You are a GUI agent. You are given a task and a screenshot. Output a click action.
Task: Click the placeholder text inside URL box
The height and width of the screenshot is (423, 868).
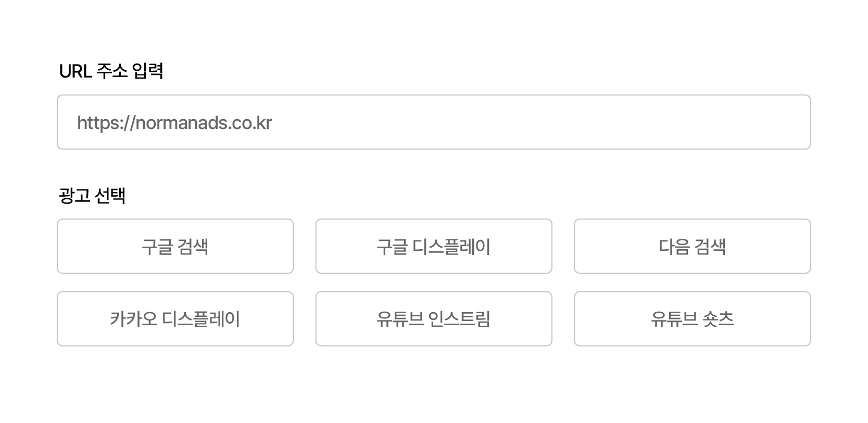tap(174, 123)
